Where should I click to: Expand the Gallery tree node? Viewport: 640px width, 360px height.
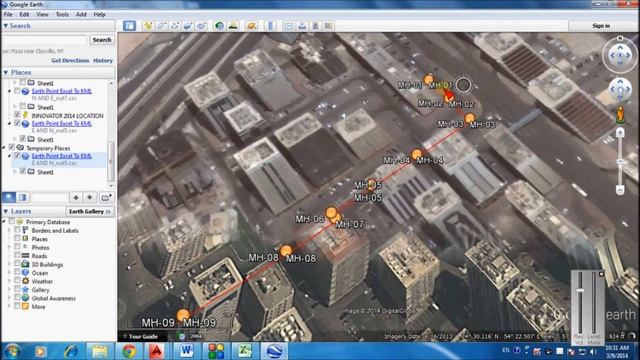coord(10,289)
